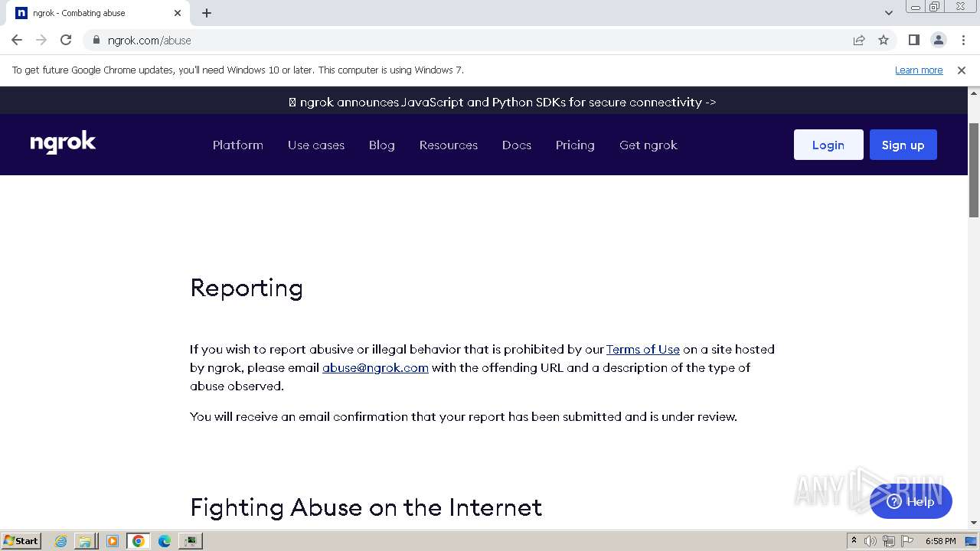
Task: Open Chrome three-dot menu
Action: coord(963,40)
